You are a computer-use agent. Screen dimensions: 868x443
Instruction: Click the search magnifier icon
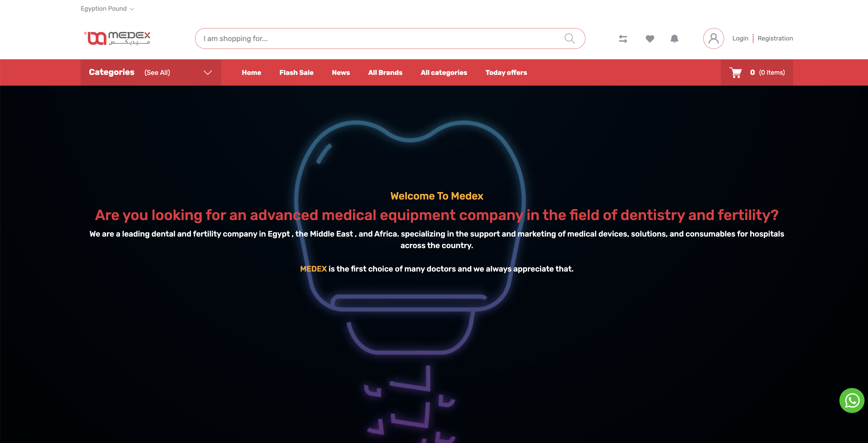click(570, 38)
